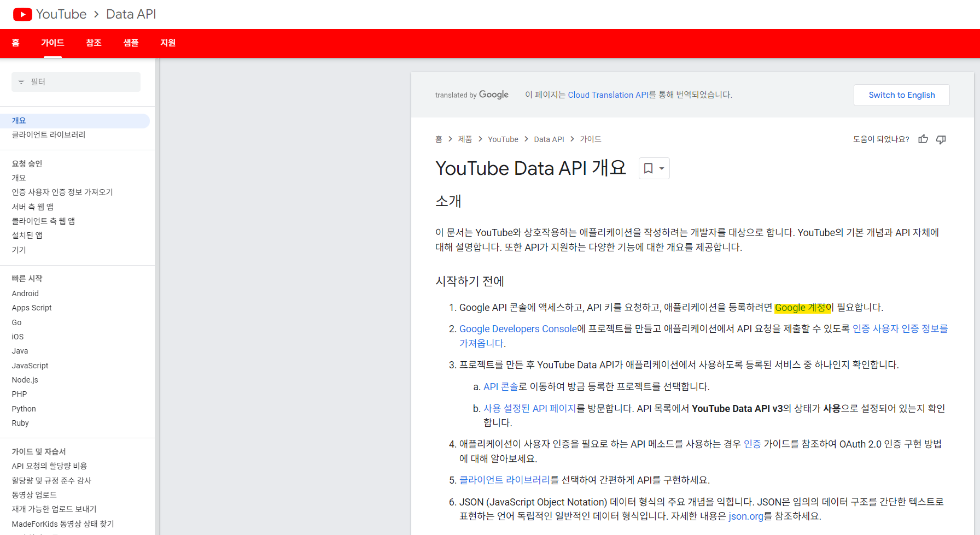Open JavaScript quickstart
The width and height of the screenshot is (980, 535).
click(x=30, y=366)
